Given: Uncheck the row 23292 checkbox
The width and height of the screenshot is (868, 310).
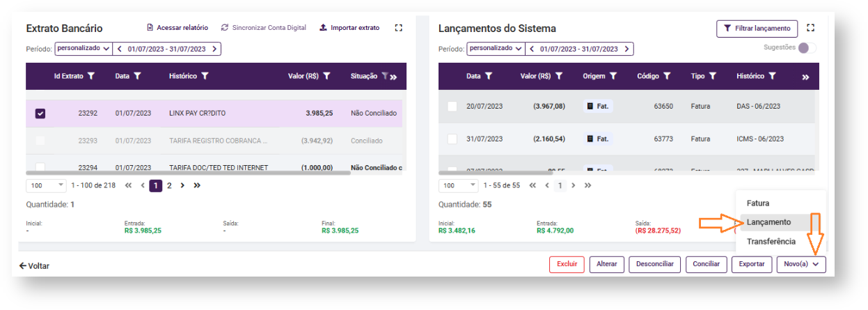Looking at the screenshot, I should (x=40, y=113).
